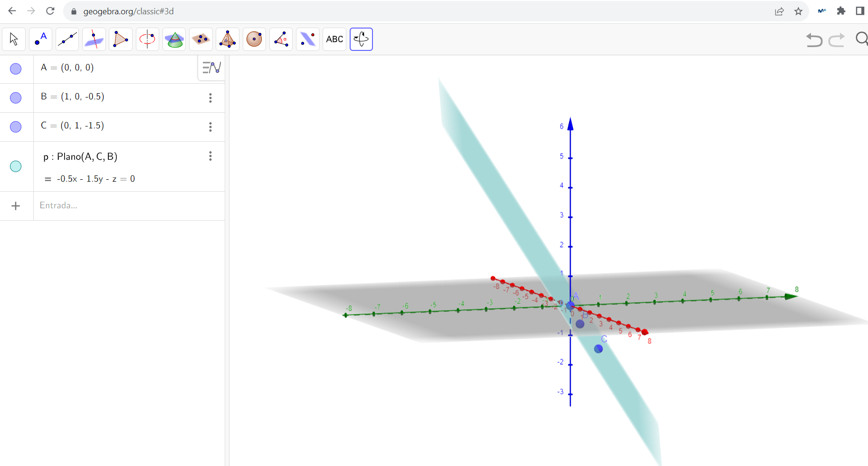Select the Move arrow tool
The width and height of the screenshot is (868, 466).
click(x=14, y=39)
